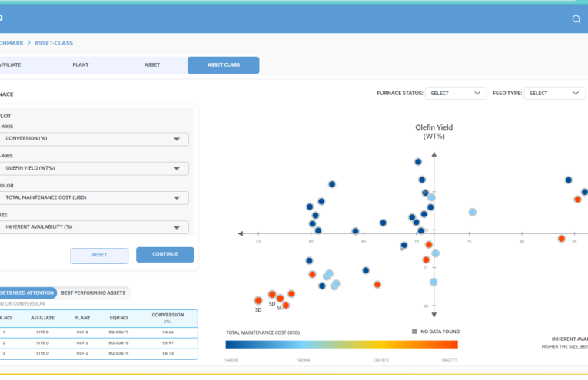Click the topmost dark blue scatter point
The image size is (588, 380).
tap(418, 162)
